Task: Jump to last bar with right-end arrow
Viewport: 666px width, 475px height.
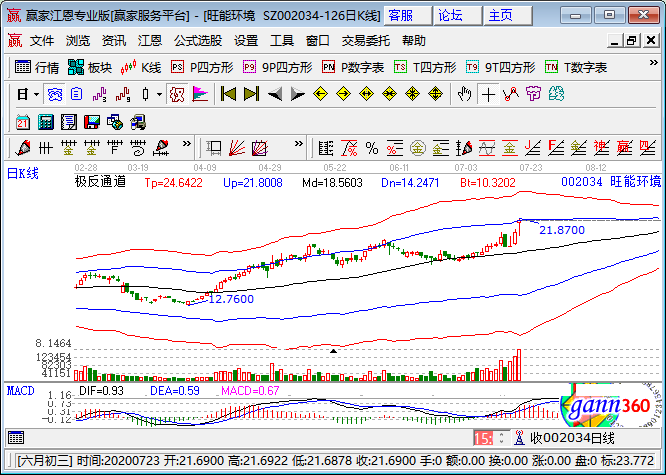Action: [x=251, y=94]
